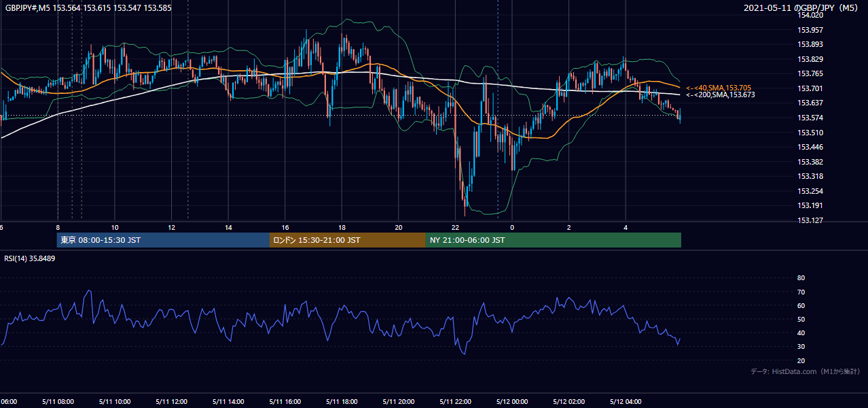
Task: Click the 5/11 12:00 time axis label
Action: point(171,402)
